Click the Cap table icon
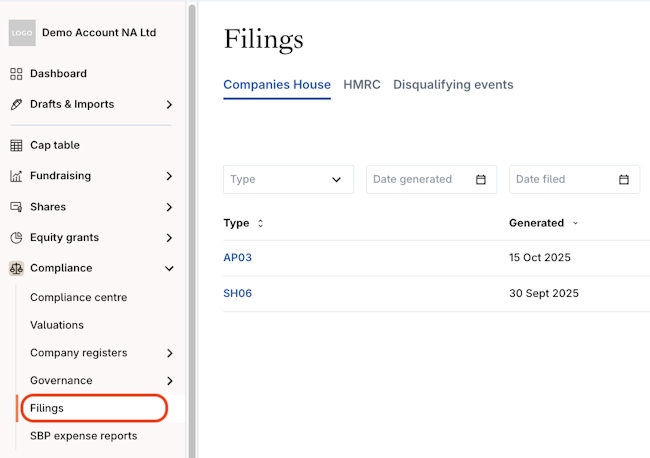 click(x=16, y=146)
